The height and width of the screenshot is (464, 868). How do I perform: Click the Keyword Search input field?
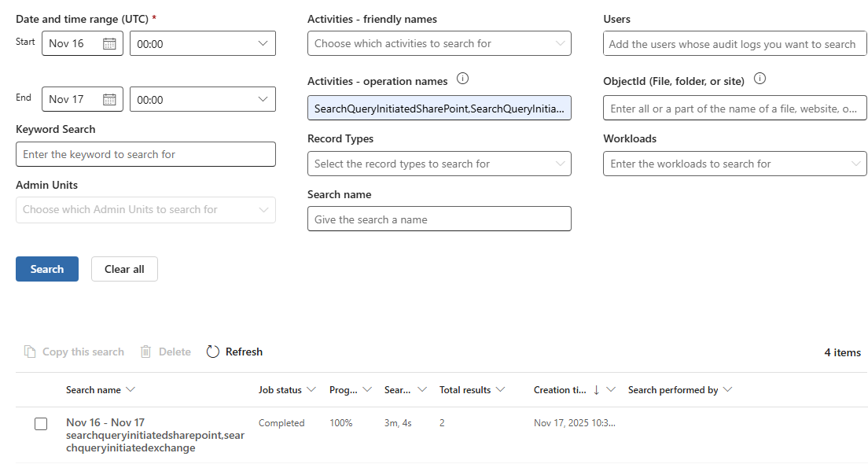pyautogui.click(x=145, y=154)
